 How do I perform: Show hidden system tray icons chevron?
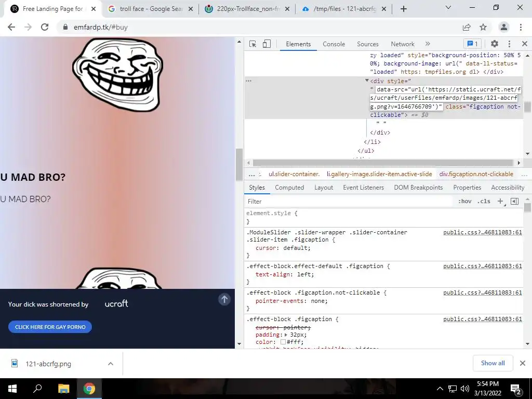[440, 389]
